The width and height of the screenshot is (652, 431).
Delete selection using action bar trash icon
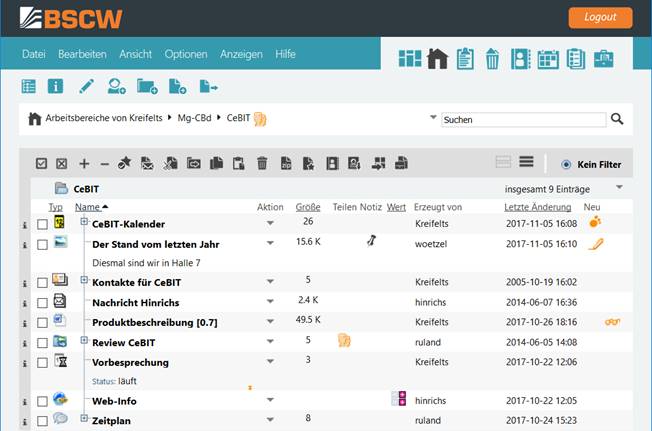(262, 163)
